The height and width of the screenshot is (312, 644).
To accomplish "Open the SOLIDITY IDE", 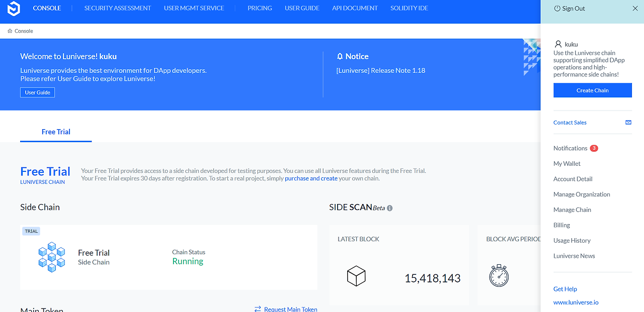I will pos(409,8).
